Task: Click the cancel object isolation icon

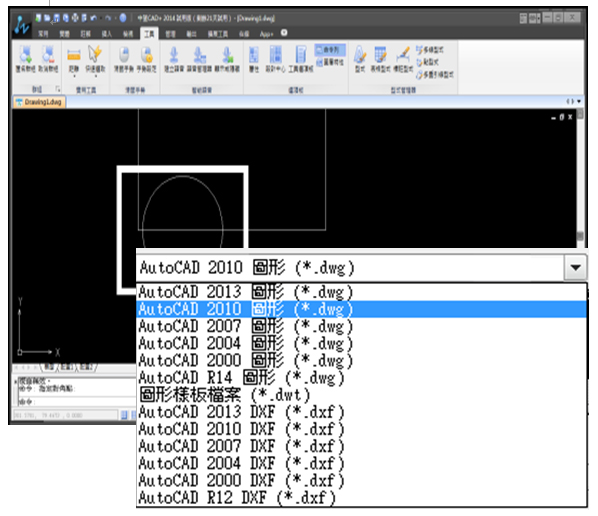Action: [48, 58]
